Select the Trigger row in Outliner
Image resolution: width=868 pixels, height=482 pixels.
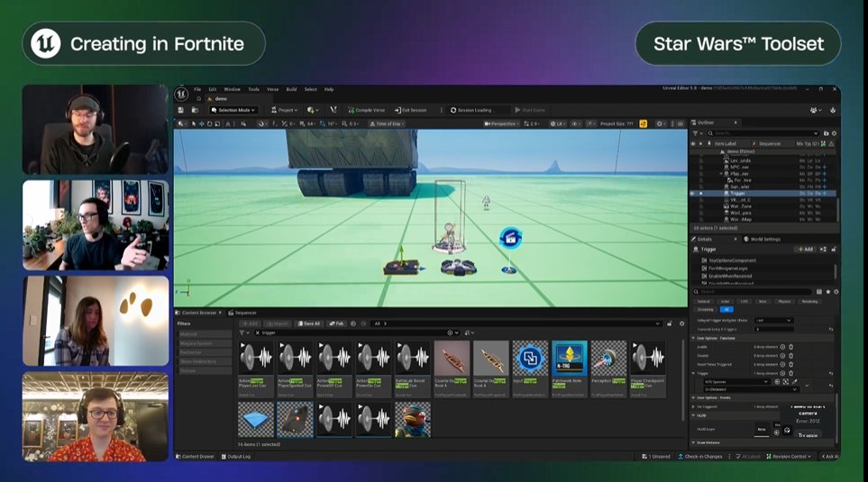click(x=764, y=193)
